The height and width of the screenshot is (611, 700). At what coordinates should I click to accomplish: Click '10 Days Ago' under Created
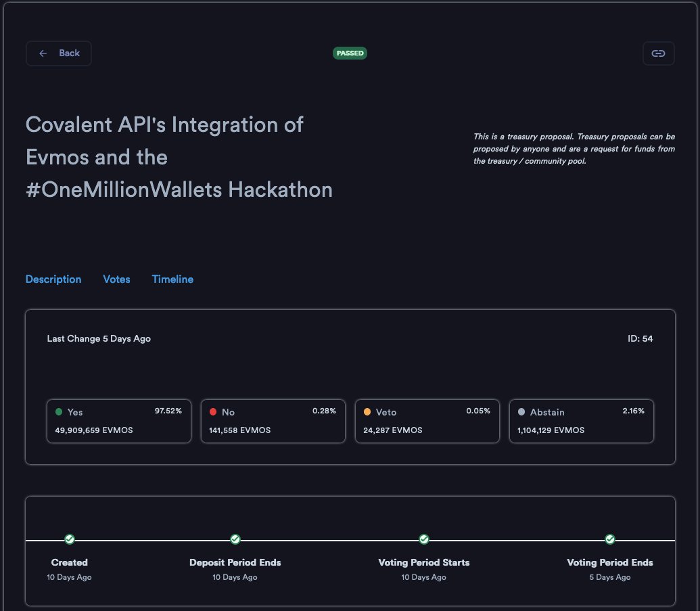click(x=69, y=577)
